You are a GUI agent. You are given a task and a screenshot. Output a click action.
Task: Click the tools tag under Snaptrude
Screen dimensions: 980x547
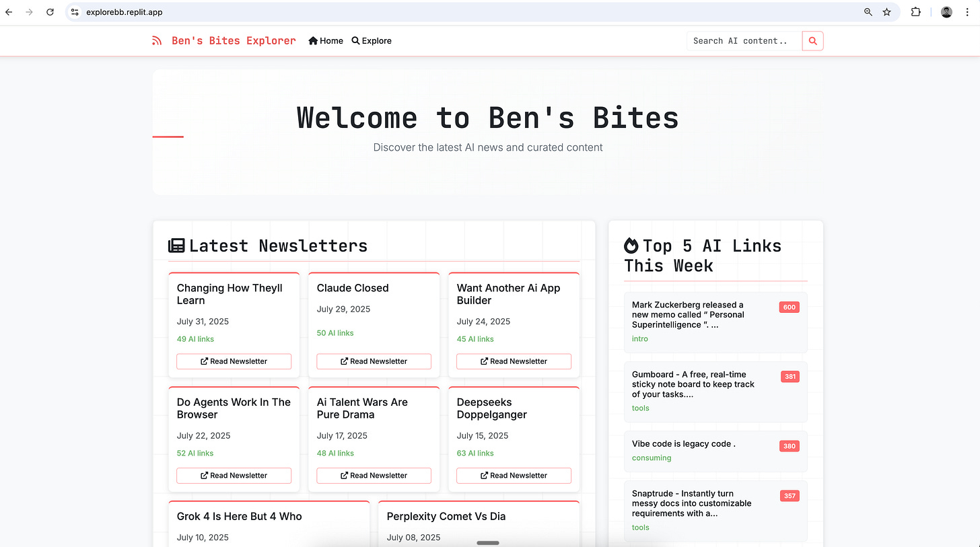[641, 527]
